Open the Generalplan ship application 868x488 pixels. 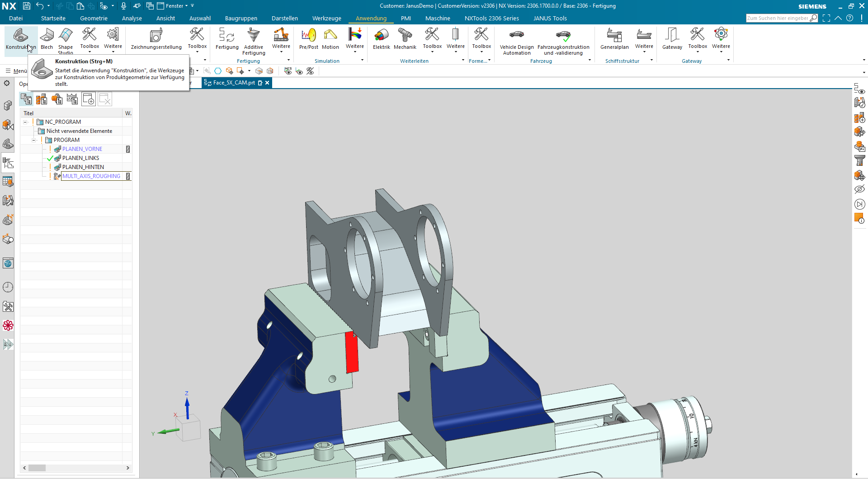click(614, 39)
